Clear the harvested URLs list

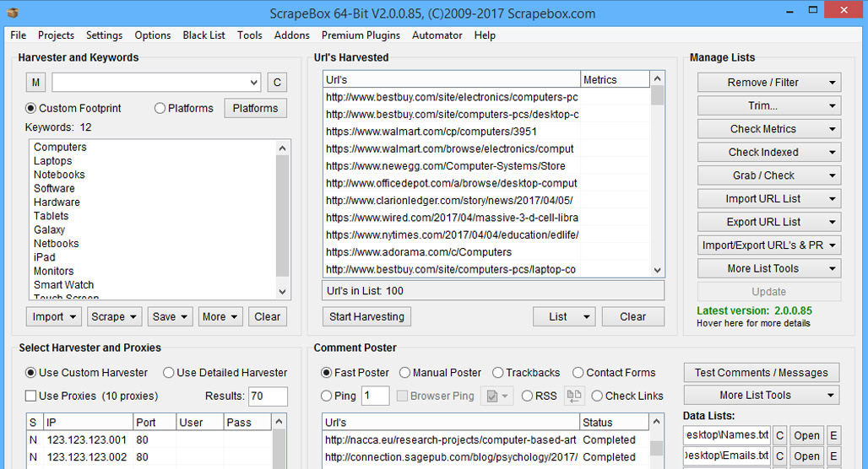point(632,317)
